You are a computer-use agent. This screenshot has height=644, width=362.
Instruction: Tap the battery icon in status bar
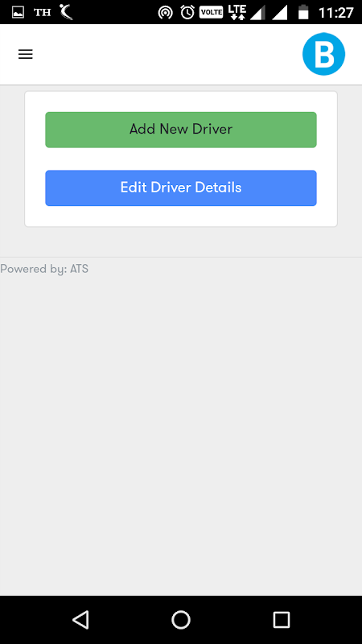[303, 12]
